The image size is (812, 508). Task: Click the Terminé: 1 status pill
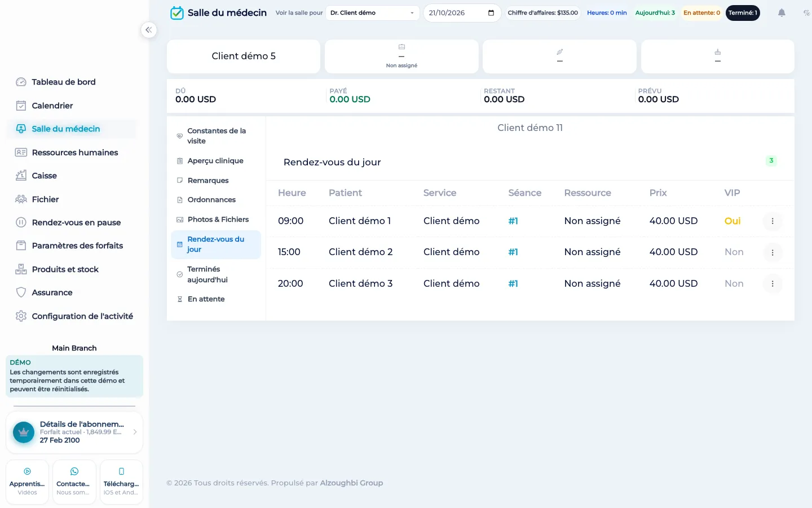[x=743, y=13]
